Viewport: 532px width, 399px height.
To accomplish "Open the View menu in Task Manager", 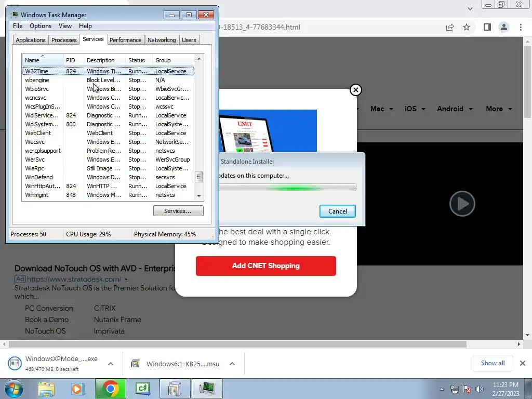I will (x=65, y=26).
